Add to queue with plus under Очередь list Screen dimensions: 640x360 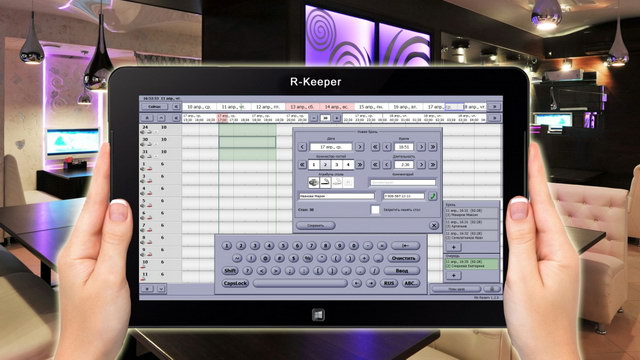[x=453, y=276]
